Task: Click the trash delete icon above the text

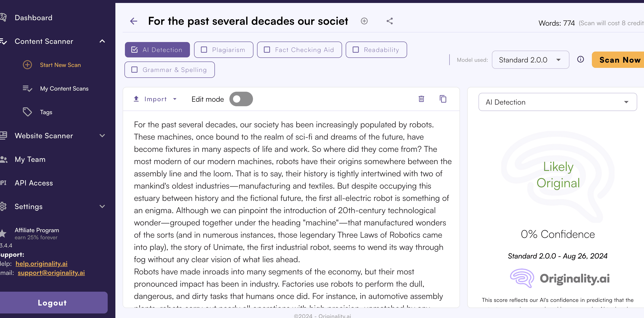Action: tap(421, 99)
